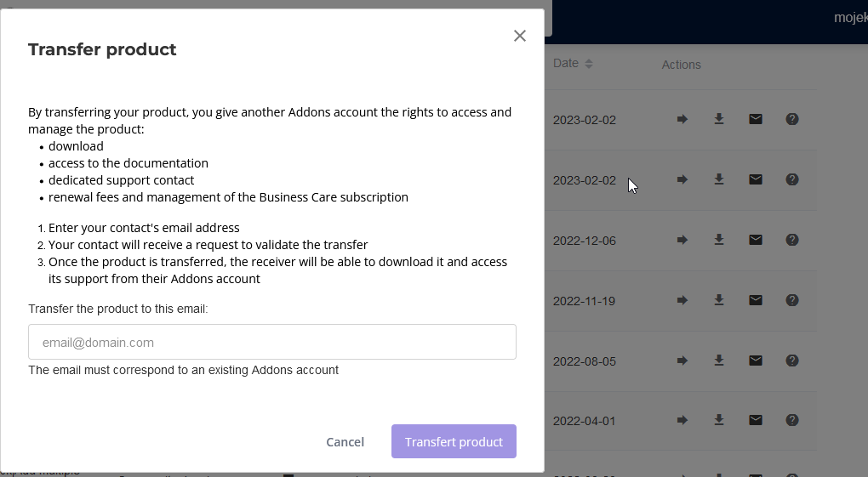
Task: Close the Transfer product dialog
Action: pyautogui.click(x=520, y=36)
